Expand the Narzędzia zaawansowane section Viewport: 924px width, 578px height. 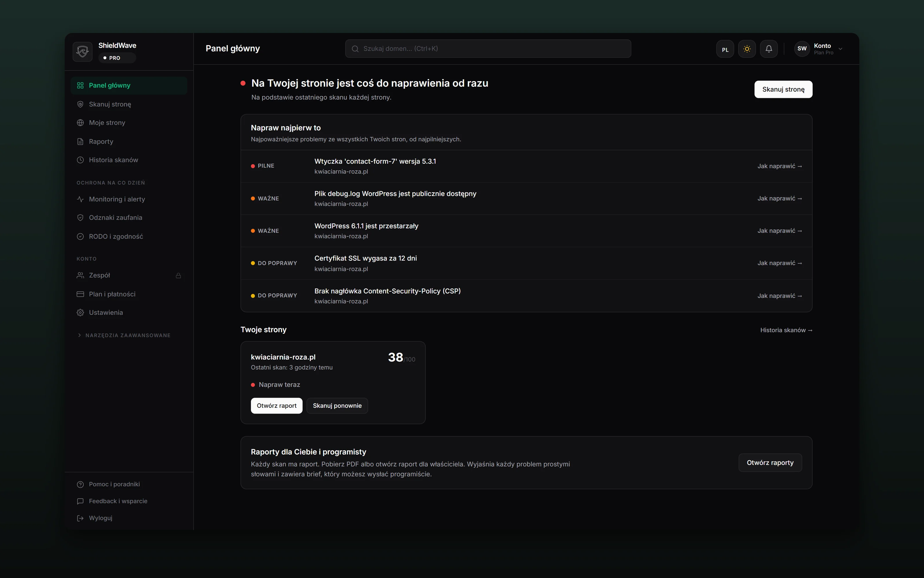(124, 335)
